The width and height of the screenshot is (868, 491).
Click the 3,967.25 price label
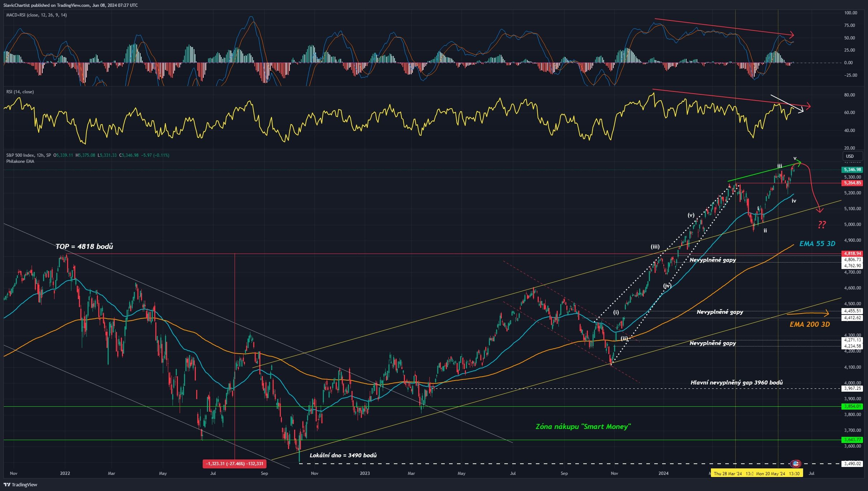[x=852, y=388]
